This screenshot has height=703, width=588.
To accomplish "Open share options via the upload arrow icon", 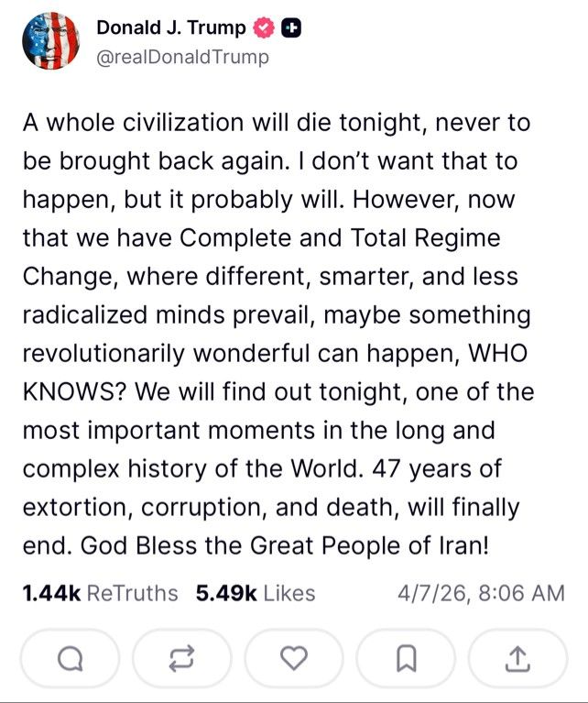I will pyautogui.click(x=517, y=658).
